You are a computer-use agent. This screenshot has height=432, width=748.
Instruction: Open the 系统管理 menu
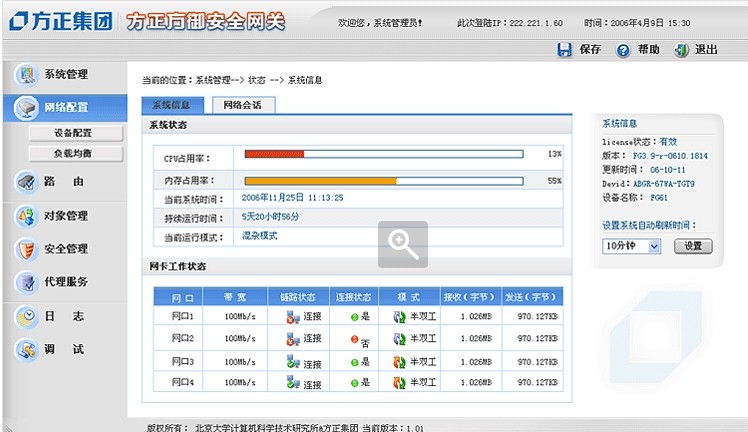65,75
